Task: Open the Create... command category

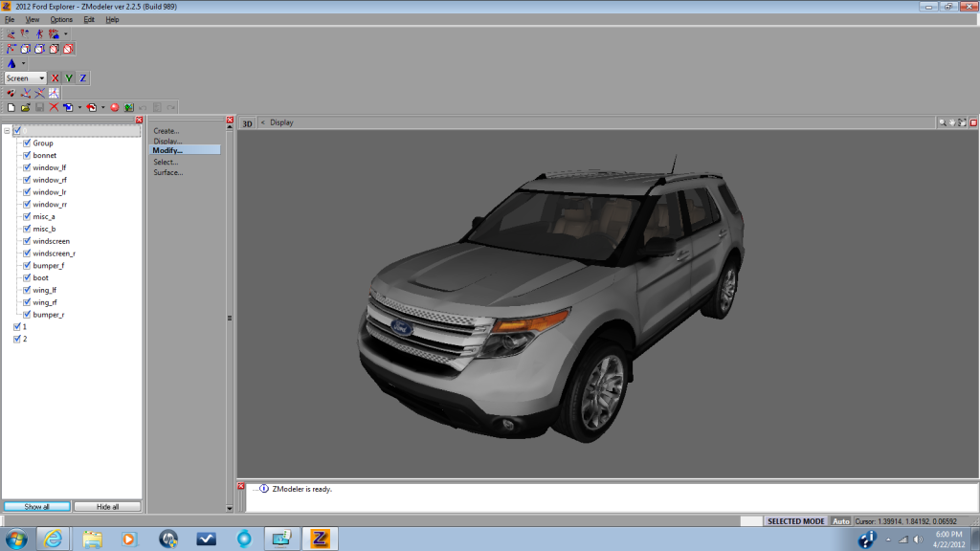Action: (167, 131)
